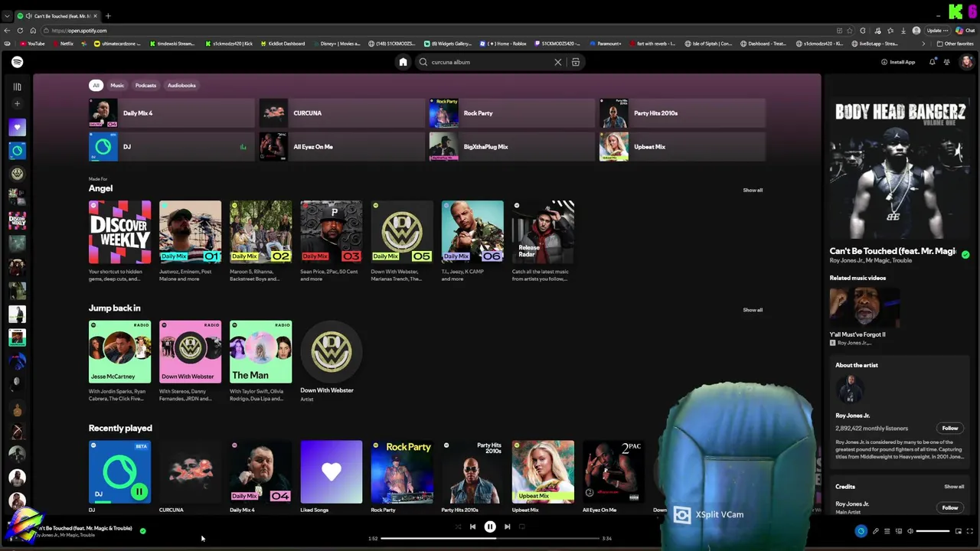Pause playback with center button
The width and height of the screenshot is (980, 551).
coord(490,527)
